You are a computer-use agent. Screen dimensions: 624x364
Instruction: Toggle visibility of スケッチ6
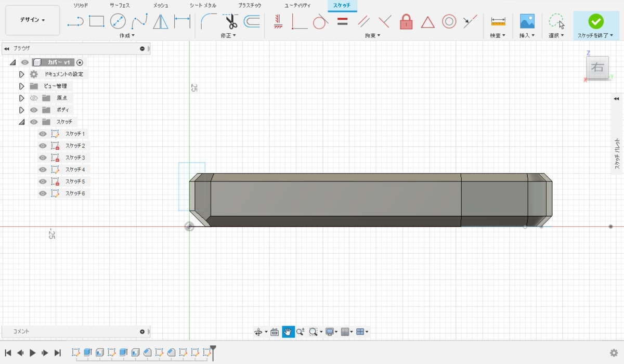(43, 193)
